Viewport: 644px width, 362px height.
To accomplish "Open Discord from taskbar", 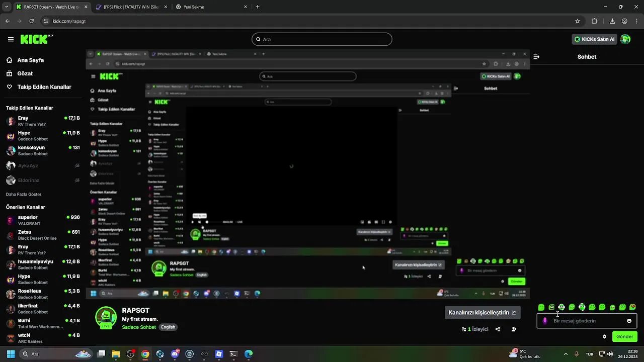I will click(x=175, y=354).
